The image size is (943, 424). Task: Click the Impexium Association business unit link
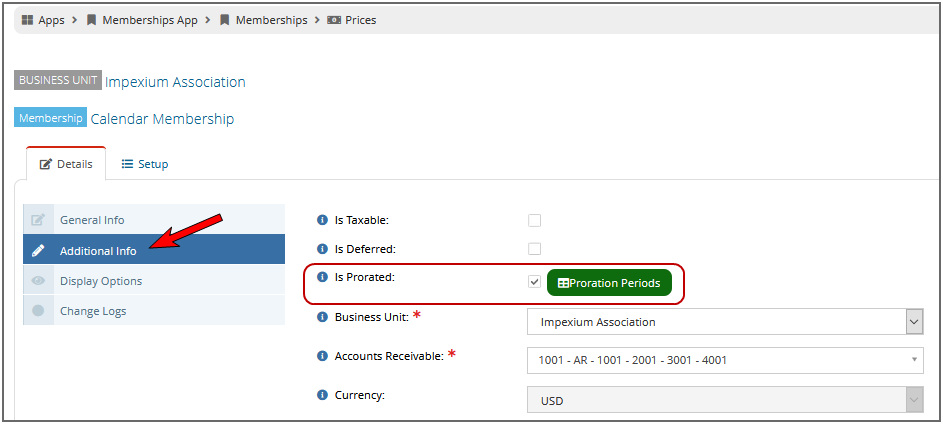tap(175, 82)
